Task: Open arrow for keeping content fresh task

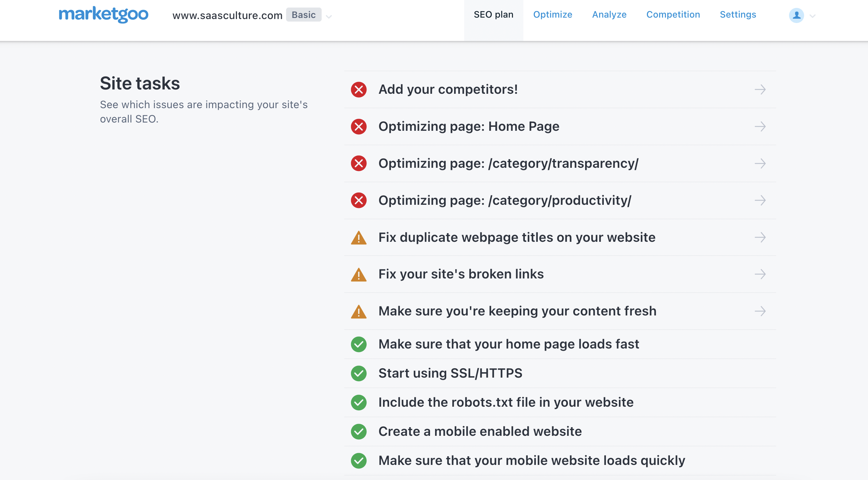Action: (x=760, y=311)
